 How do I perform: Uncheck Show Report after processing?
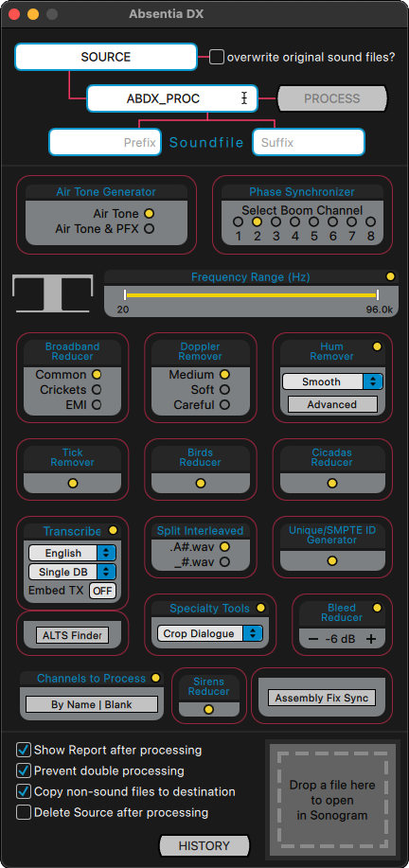tap(24, 750)
